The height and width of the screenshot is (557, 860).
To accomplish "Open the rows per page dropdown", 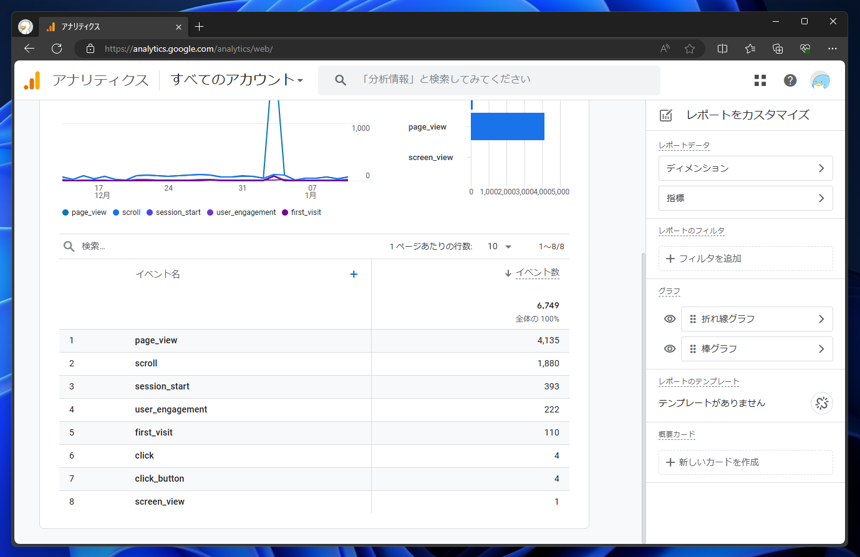I will click(499, 247).
